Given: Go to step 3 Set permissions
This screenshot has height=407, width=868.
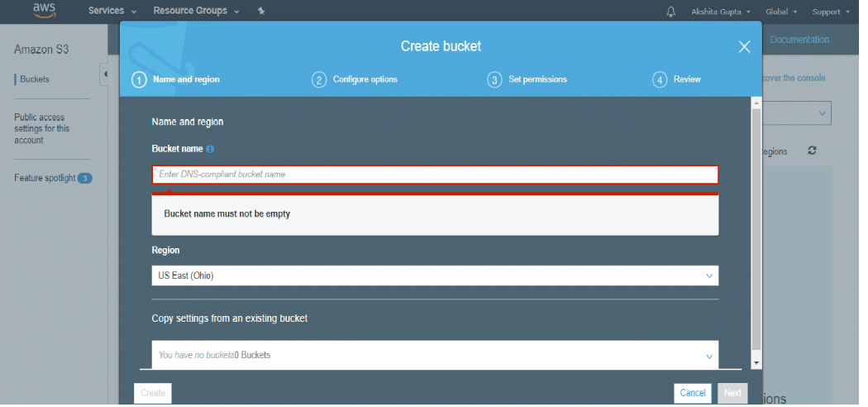Looking at the screenshot, I should [527, 79].
